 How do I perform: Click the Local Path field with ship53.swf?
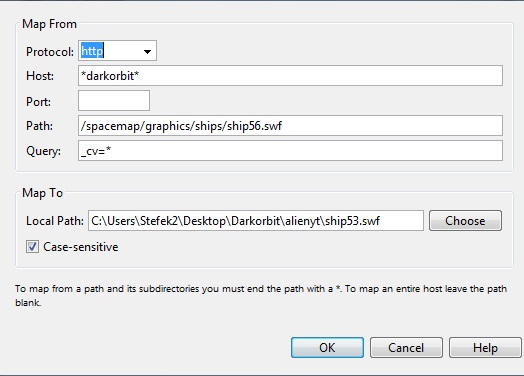256,221
